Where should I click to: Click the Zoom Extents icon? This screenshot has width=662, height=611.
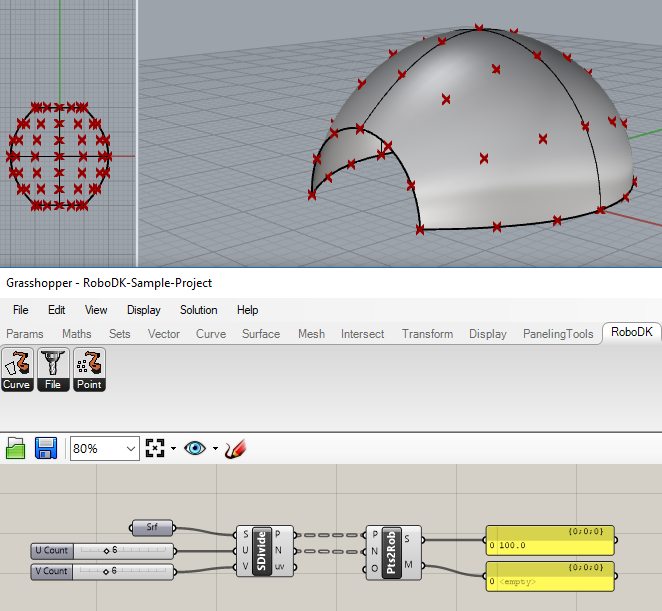[154, 448]
